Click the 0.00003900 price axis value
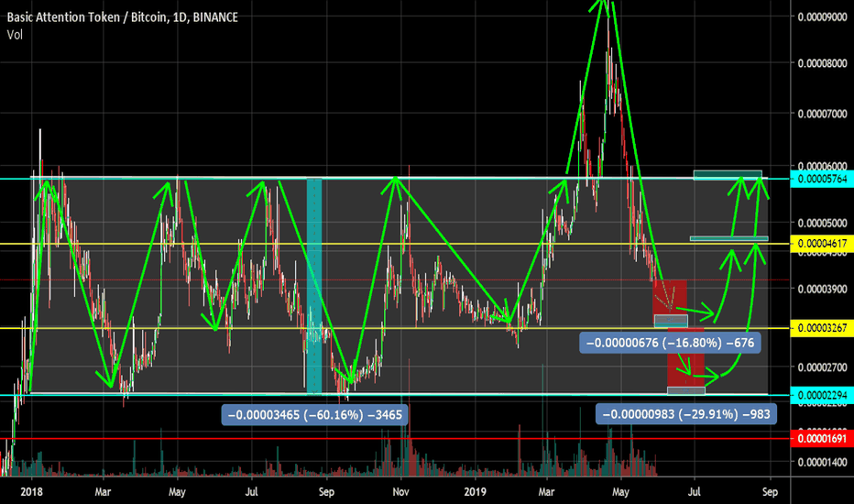Screen dimensions: 854x504 (823, 290)
